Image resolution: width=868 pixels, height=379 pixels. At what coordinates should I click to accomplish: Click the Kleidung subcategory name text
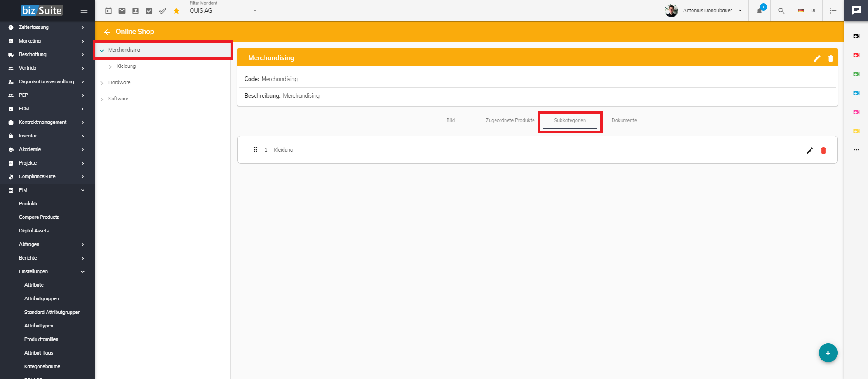(283, 150)
